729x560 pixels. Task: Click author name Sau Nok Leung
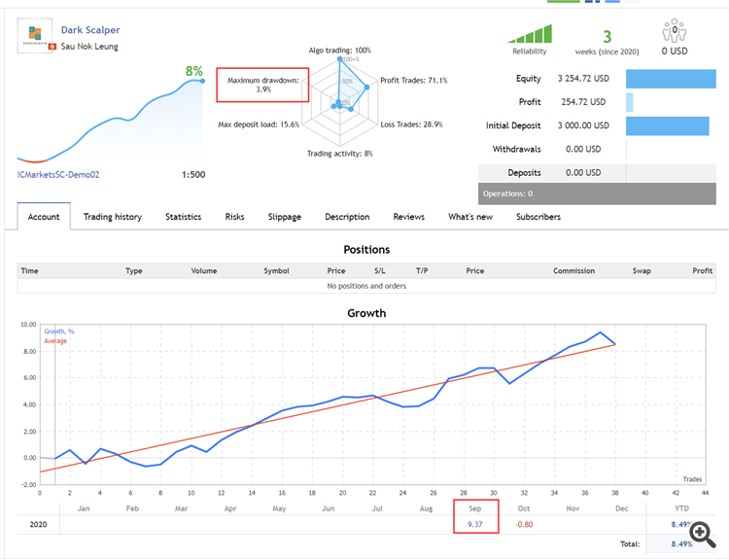point(89,47)
